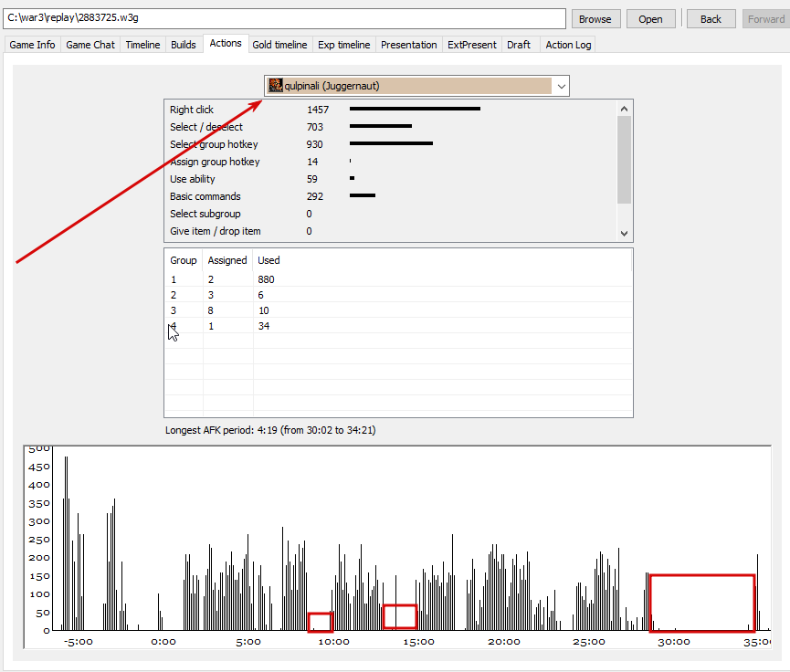Select the 'Select subgroup' row

tap(391, 214)
